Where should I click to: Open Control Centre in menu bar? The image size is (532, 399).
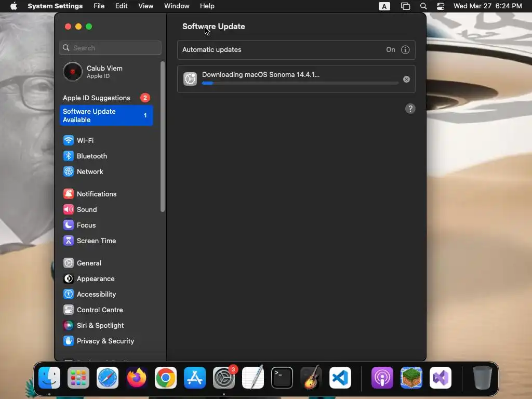click(441, 6)
